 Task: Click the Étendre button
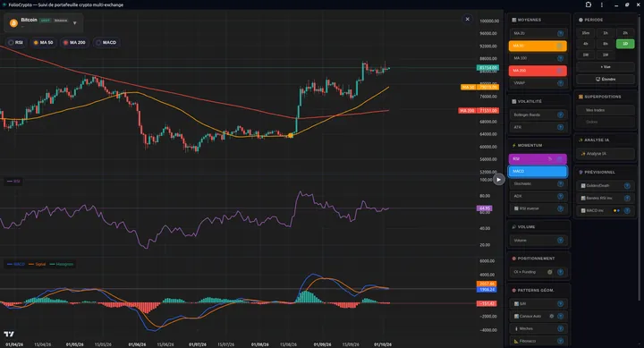click(x=606, y=79)
